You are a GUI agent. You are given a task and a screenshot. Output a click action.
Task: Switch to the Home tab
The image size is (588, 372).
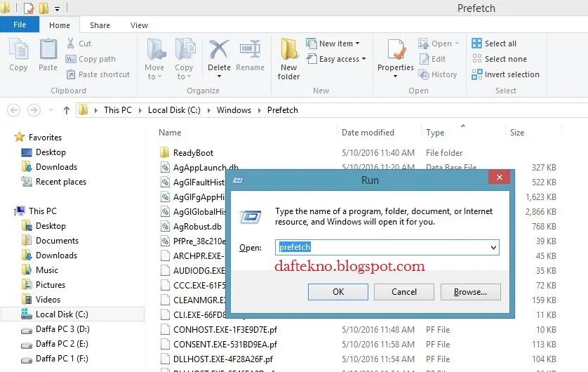point(60,25)
